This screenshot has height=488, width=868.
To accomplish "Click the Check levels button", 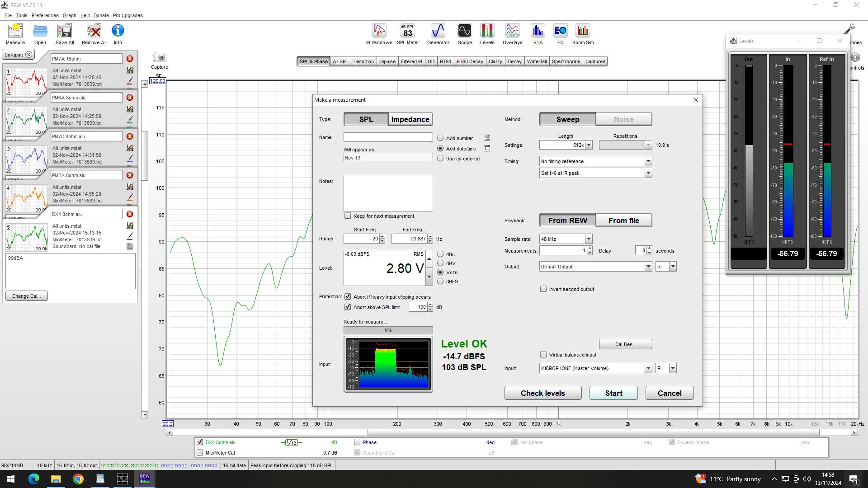I will coord(542,393).
